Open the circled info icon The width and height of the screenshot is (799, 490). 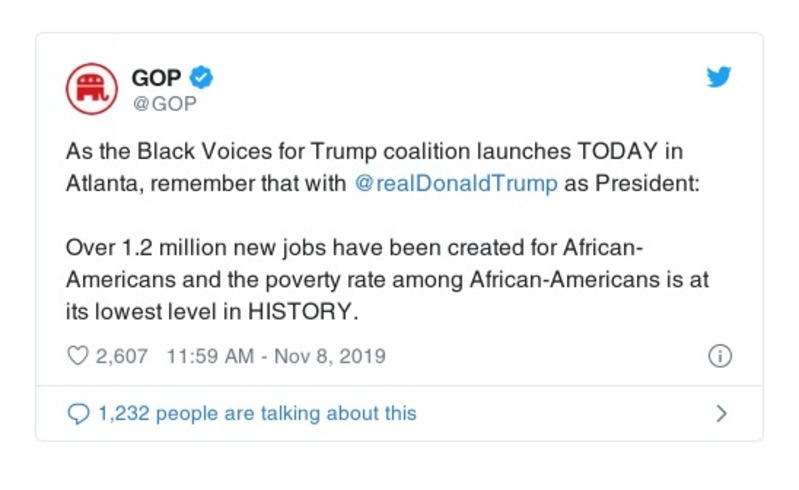719,356
